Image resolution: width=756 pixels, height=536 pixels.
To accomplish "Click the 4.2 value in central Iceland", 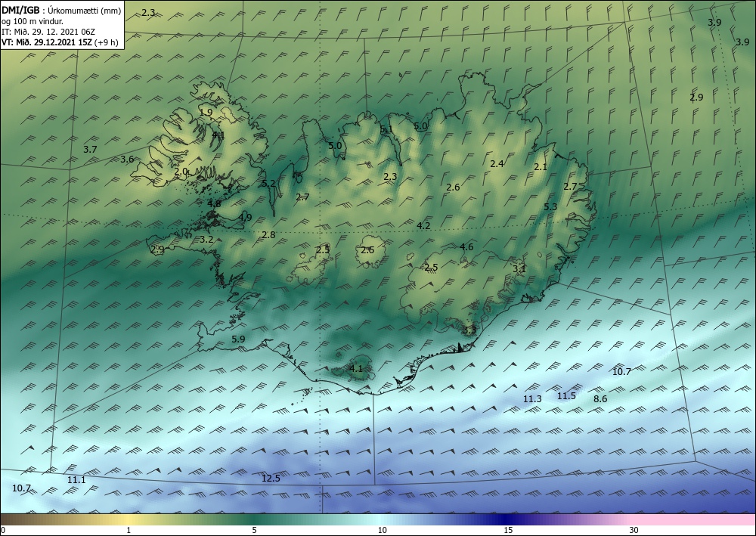I will tap(423, 225).
